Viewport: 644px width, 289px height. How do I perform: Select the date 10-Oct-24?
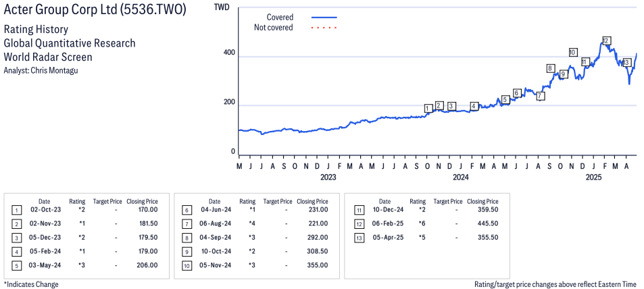216,251
